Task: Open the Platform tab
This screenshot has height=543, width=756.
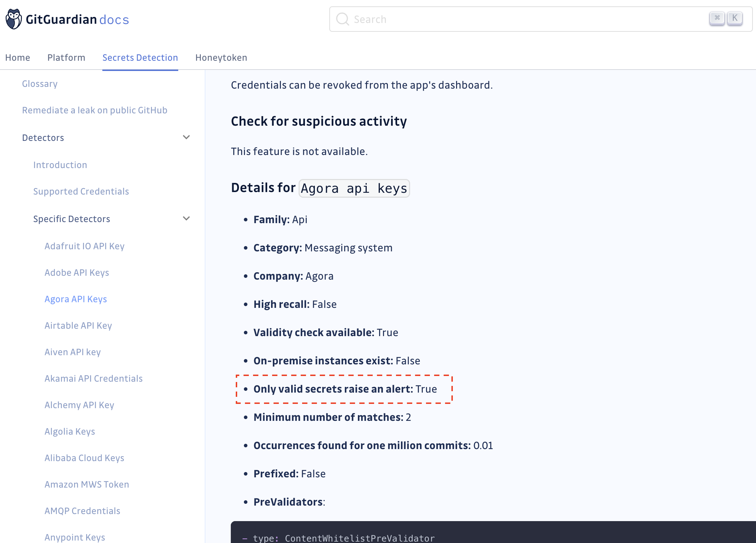Action: pyautogui.click(x=66, y=58)
